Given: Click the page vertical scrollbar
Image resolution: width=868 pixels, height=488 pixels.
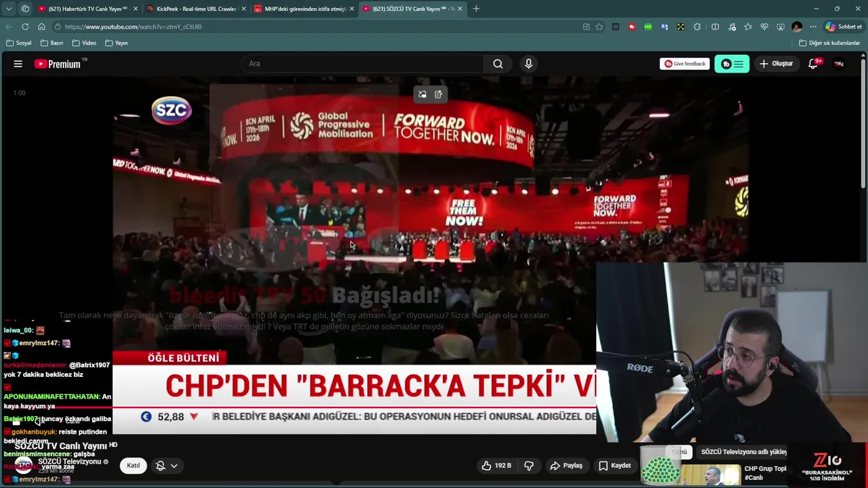Looking at the screenshot, I should 863,122.
